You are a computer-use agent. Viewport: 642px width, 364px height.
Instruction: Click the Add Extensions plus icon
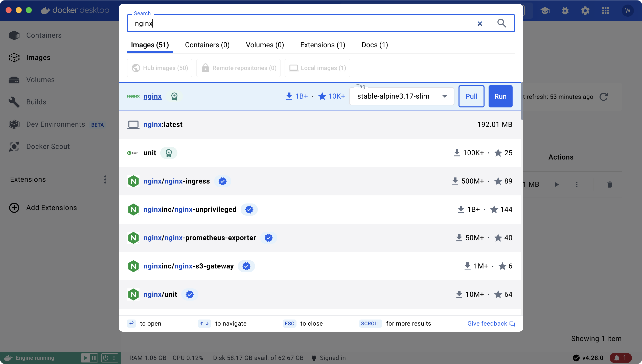coord(15,207)
